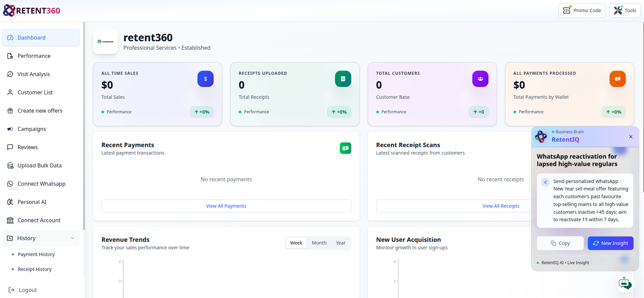Open View All Receipts link
644x298 pixels.
point(501,206)
